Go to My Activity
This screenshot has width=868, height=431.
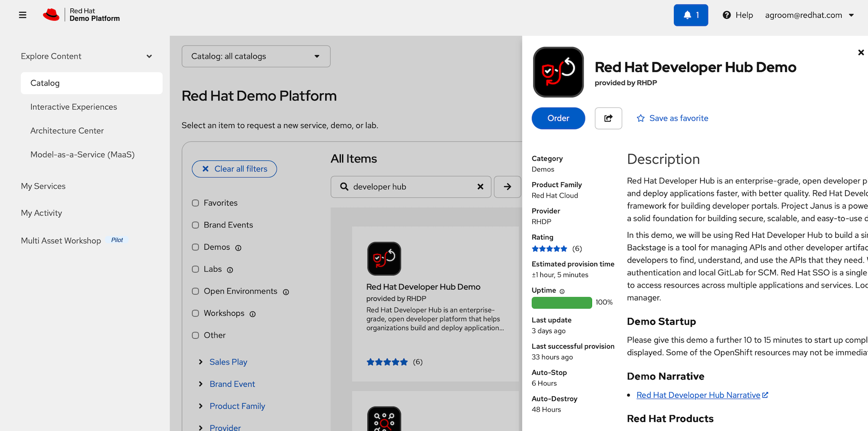[x=41, y=213]
